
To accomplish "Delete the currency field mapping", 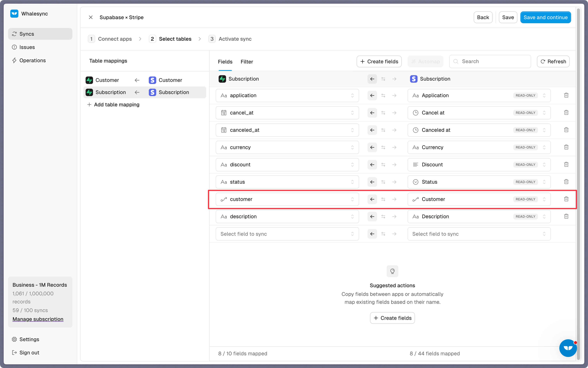I will [x=566, y=147].
